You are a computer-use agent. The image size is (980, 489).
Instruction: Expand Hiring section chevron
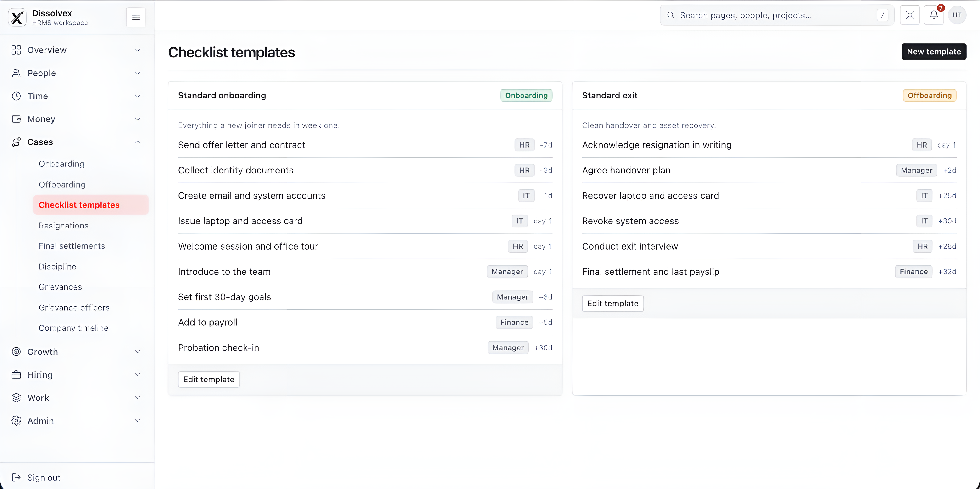point(138,375)
